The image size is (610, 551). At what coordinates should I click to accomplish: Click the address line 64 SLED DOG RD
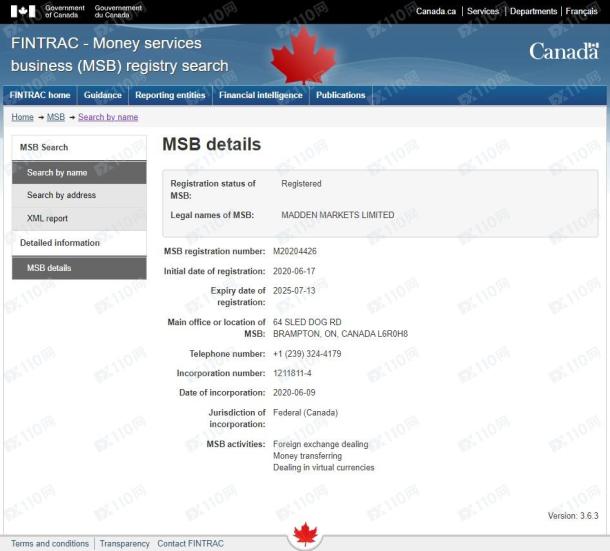(x=307, y=322)
